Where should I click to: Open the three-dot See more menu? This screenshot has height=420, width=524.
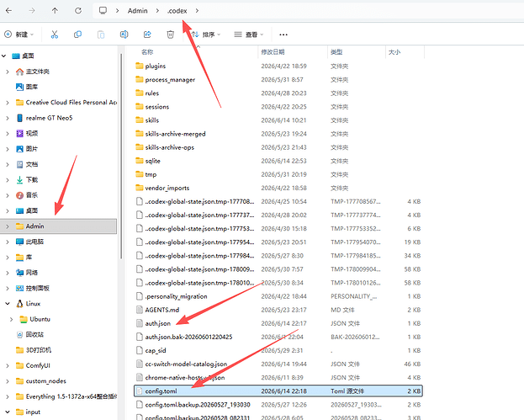283,35
